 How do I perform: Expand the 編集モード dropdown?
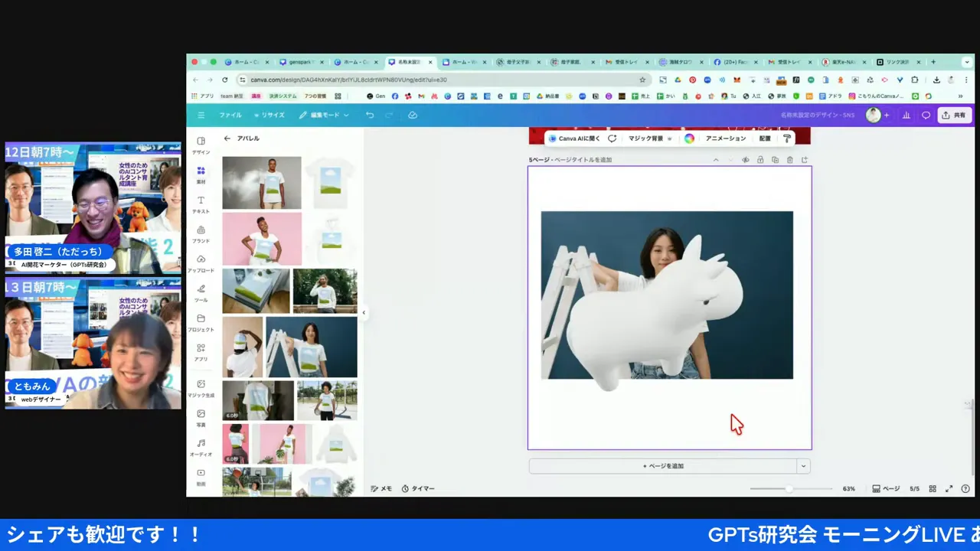[x=324, y=115]
